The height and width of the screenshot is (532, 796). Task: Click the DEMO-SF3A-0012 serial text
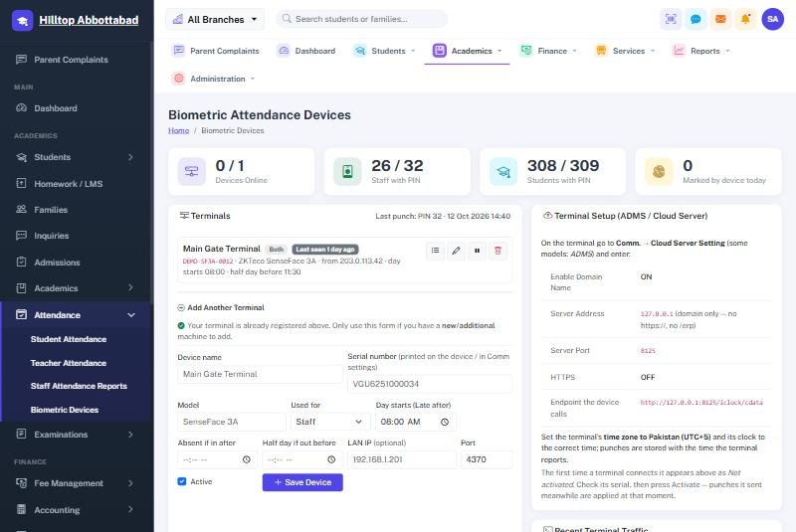click(208, 262)
